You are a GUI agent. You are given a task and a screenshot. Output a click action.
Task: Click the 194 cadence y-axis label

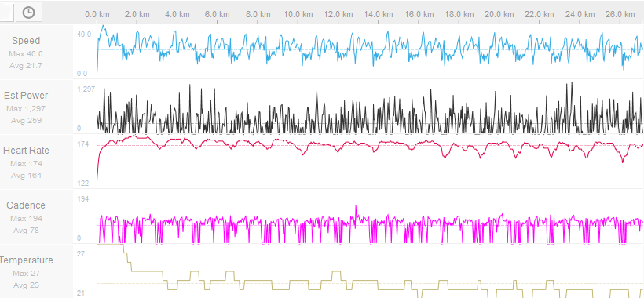click(82, 199)
